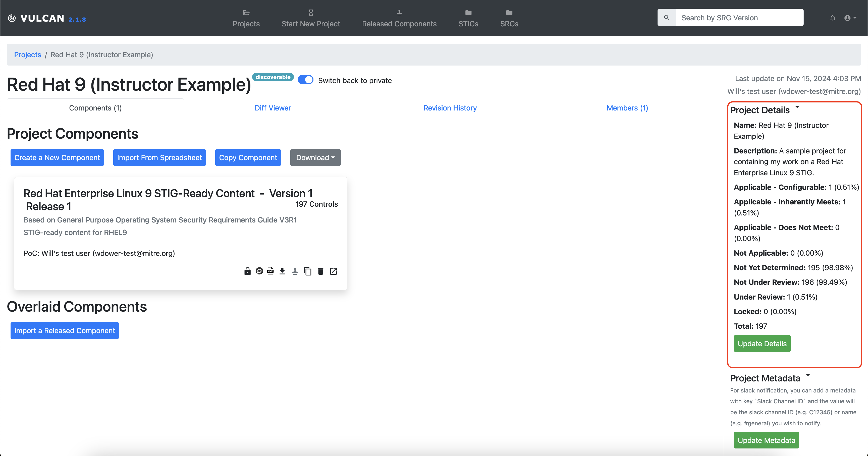The image size is (868, 456).
Task: Duplicate component using the copy icon
Action: point(308,271)
